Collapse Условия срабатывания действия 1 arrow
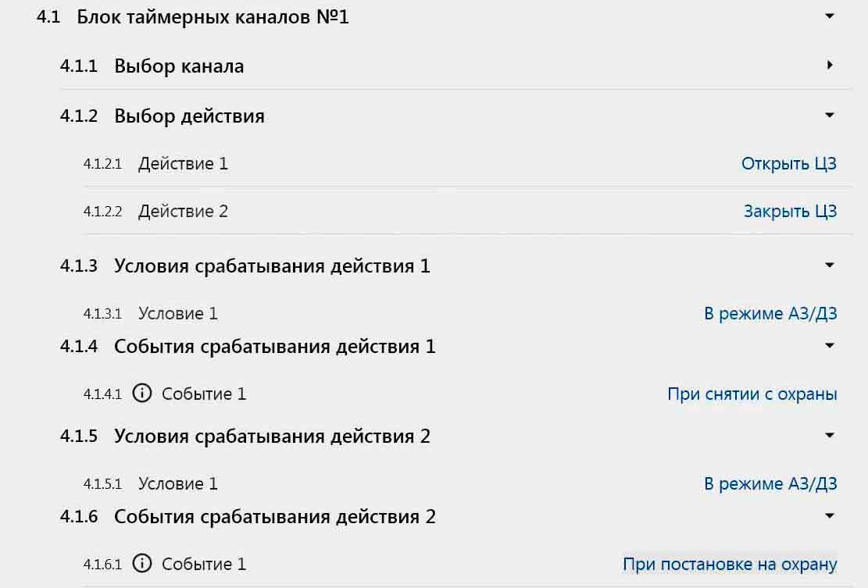The height and width of the screenshot is (588, 868). point(830,265)
